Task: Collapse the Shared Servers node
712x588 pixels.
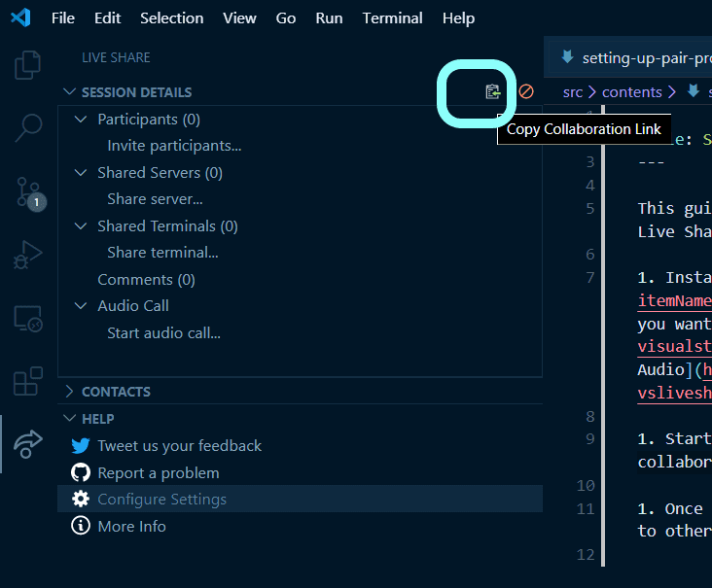Action: pos(81,173)
